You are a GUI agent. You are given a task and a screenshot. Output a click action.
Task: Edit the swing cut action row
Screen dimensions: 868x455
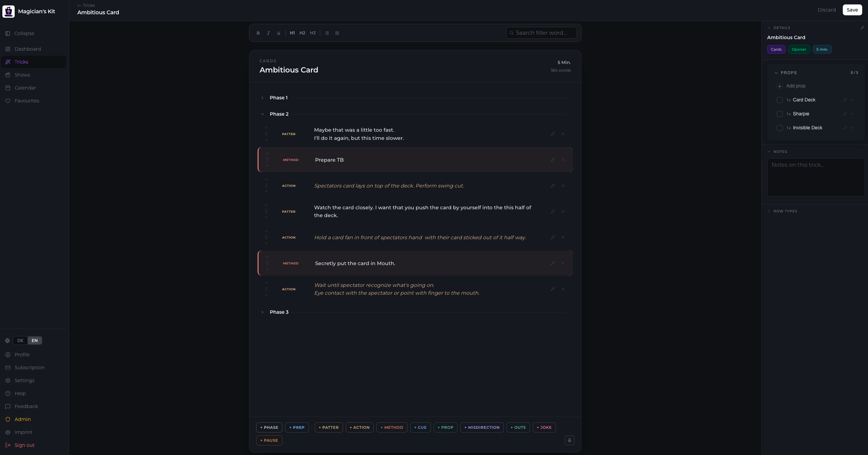[553, 186]
